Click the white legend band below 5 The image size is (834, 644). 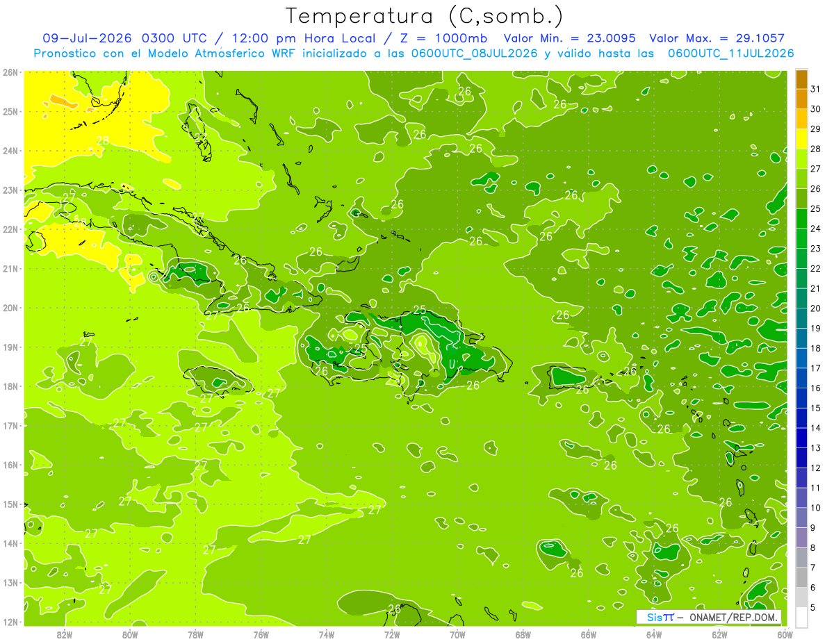tap(801, 617)
